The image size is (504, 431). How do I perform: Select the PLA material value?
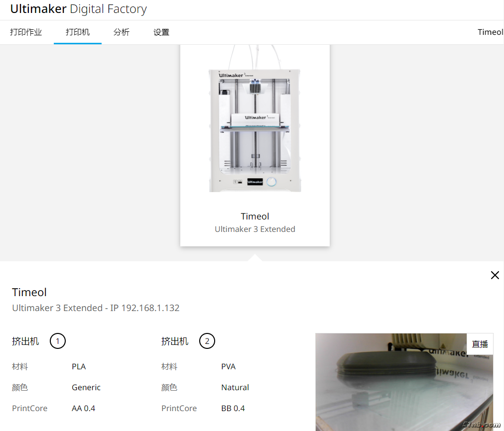[79, 367]
